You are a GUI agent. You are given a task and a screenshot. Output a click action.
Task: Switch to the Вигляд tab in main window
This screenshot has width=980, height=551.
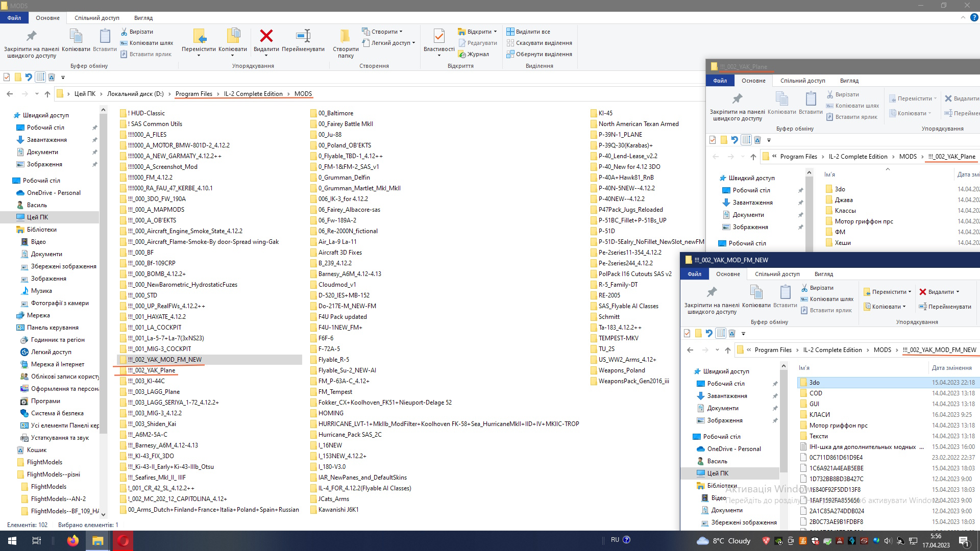143,18
